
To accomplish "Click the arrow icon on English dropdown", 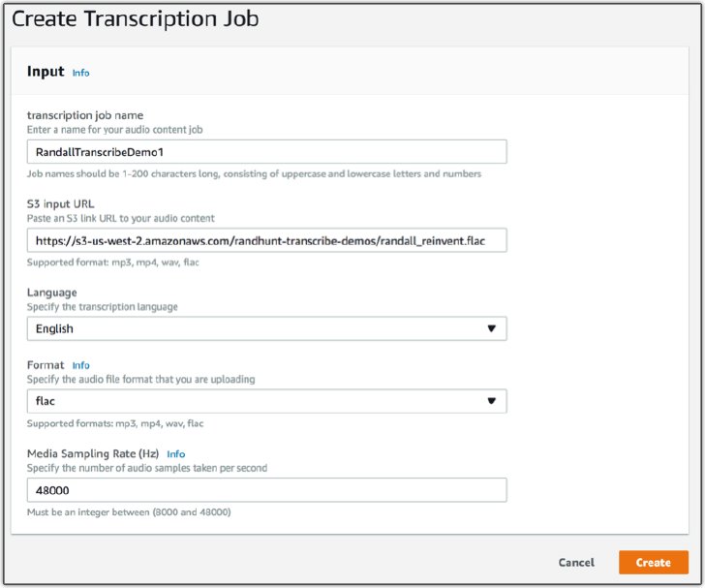I will pyautogui.click(x=491, y=328).
